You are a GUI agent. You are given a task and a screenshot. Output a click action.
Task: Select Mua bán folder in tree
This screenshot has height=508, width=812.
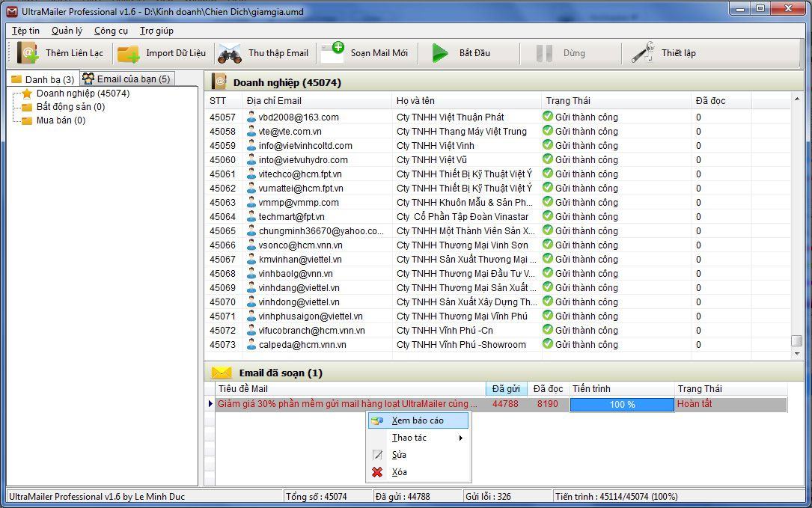point(61,120)
